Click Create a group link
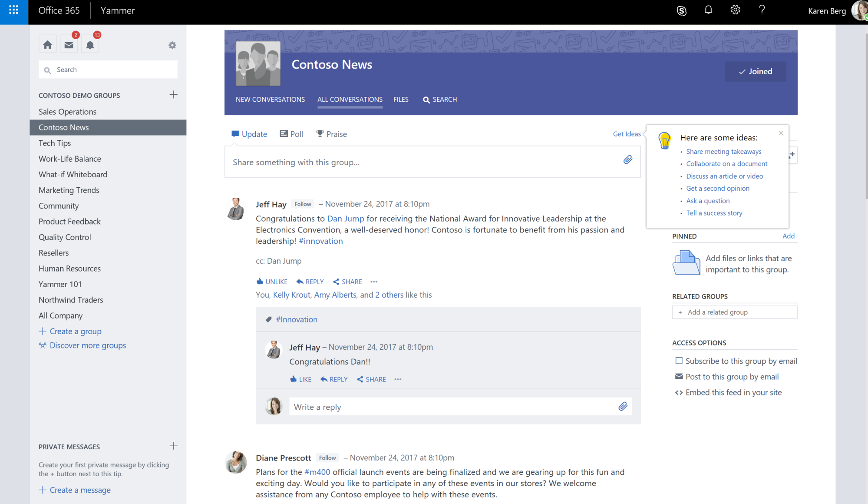This screenshot has height=504, width=868. coord(70,331)
